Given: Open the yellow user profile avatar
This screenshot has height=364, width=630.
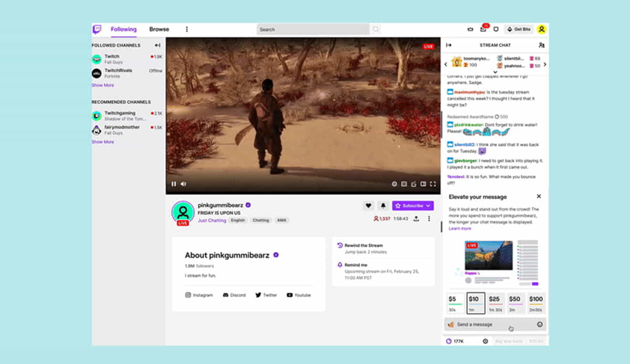Looking at the screenshot, I should click(541, 29).
